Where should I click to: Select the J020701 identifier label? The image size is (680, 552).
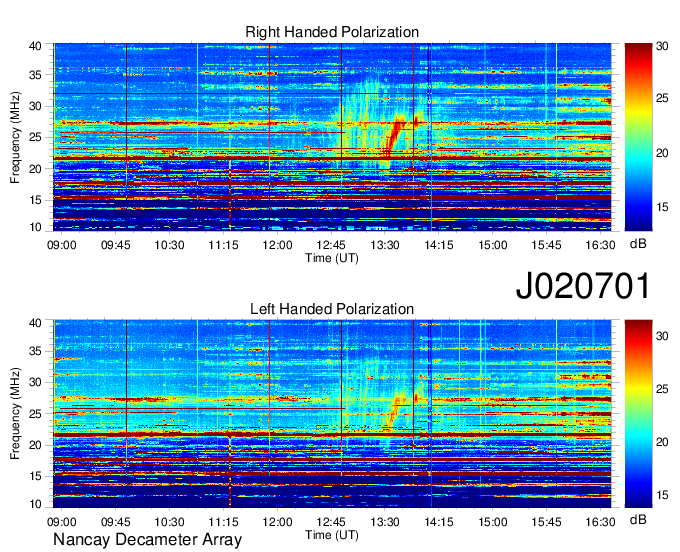583,285
